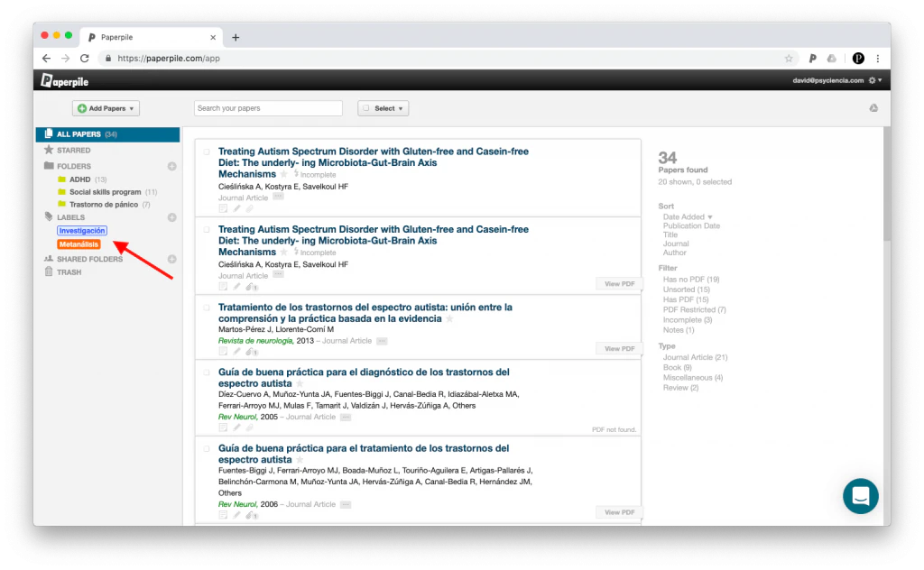Click the edit pencil on the Rev Neurol 2005 paper
This screenshot has height=570, width=924.
click(236, 427)
